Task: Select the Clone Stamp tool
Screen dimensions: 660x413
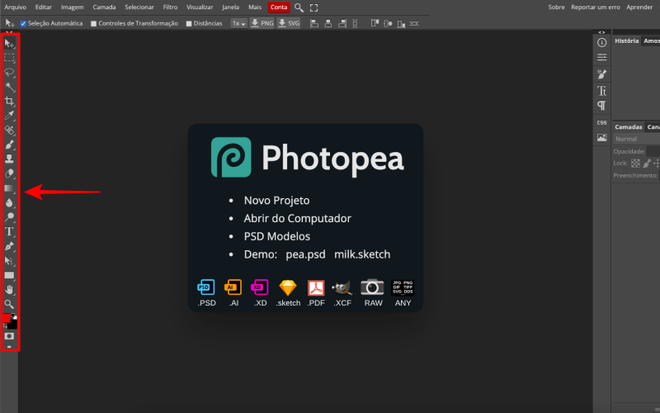Action: 9,159
